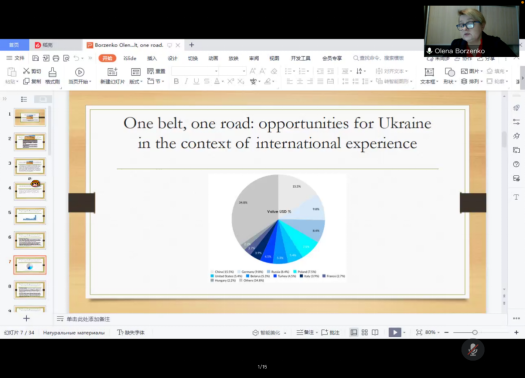Click the Italic formatting icon

pos(186,82)
